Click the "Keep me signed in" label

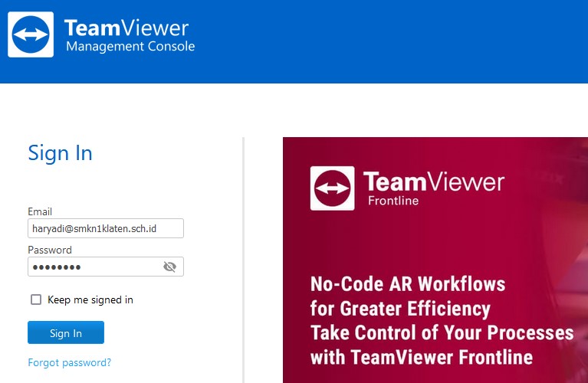coord(90,300)
